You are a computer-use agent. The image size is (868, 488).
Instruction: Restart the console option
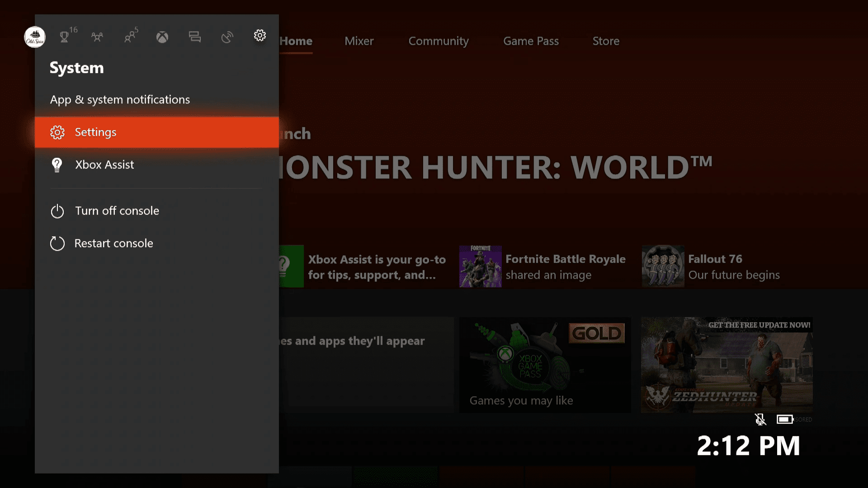pyautogui.click(x=113, y=243)
